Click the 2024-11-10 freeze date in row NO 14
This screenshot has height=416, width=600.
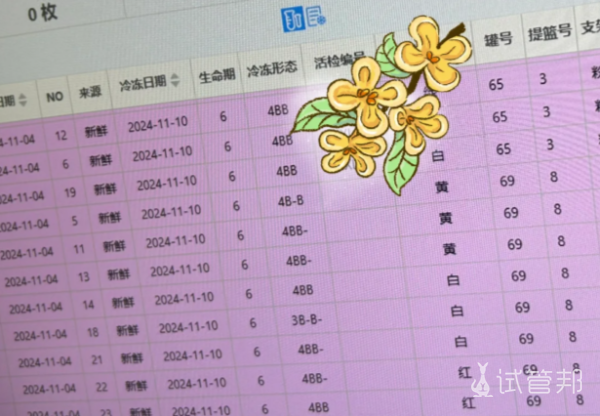tap(184, 299)
